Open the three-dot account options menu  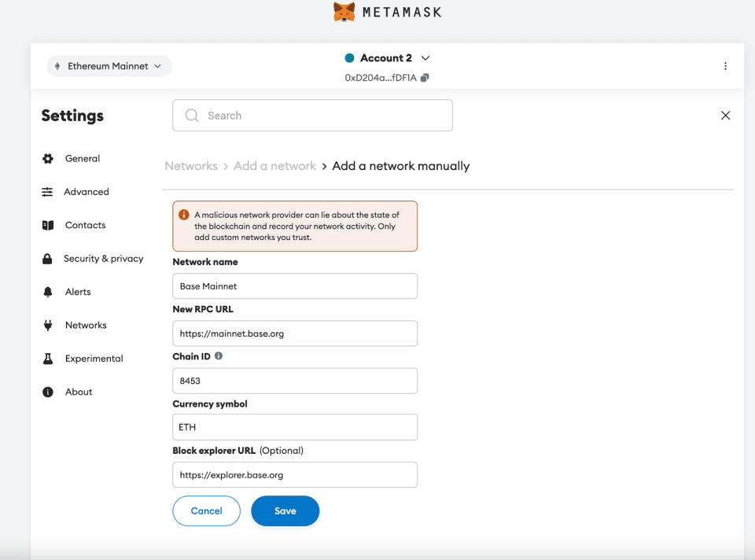(x=725, y=66)
